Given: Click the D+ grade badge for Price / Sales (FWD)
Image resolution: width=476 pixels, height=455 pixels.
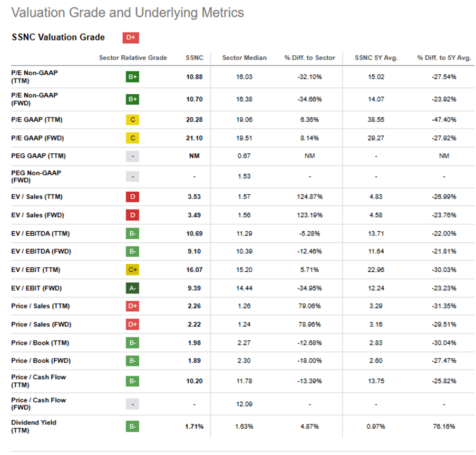Looking at the screenshot, I should coord(132,324).
